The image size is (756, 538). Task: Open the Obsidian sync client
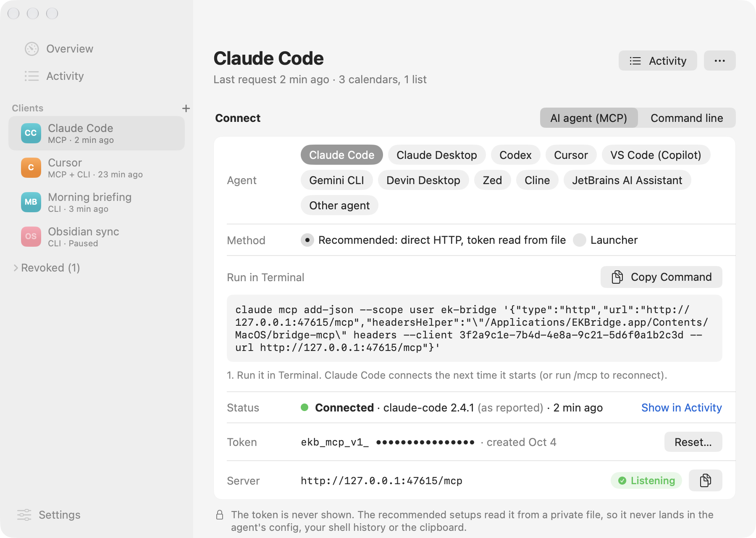(97, 237)
